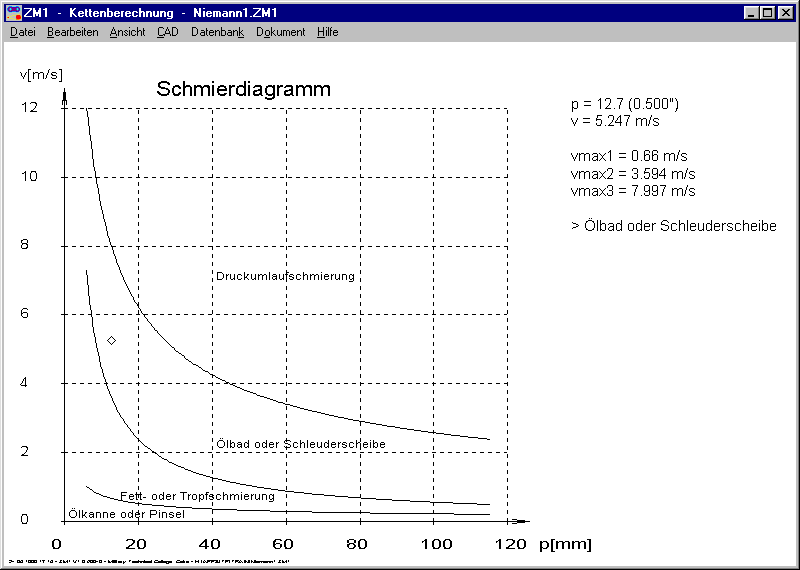Open the Ansicht menu

(127, 32)
